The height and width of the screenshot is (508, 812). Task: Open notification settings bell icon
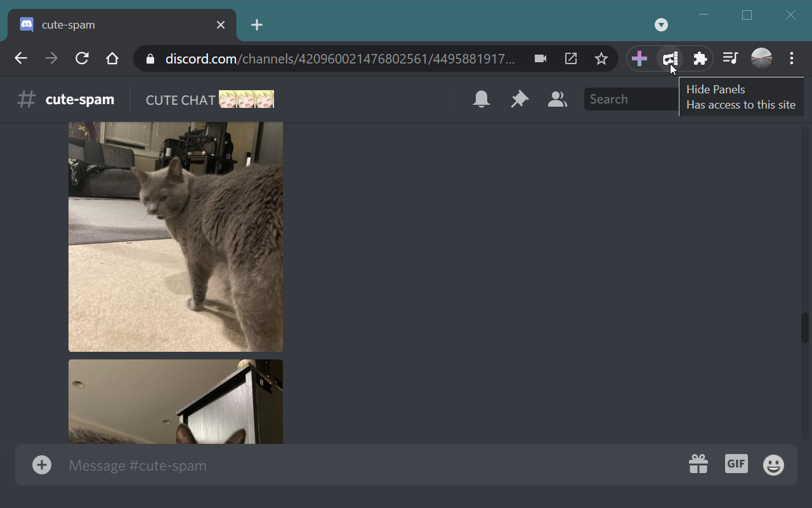click(x=481, y=99)
